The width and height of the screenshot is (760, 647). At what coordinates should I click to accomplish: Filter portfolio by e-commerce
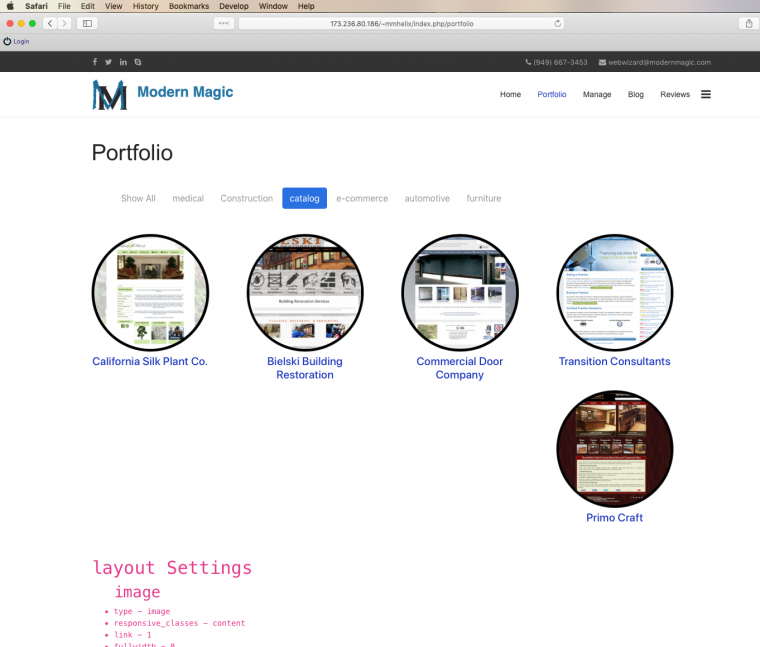(x=362, y=198)
